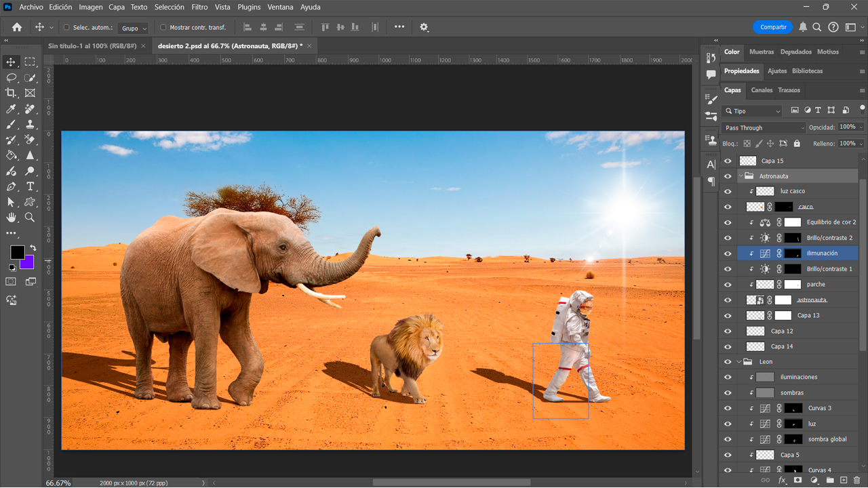
Task: Select the ilimunación layer
Action: point(822,253)
